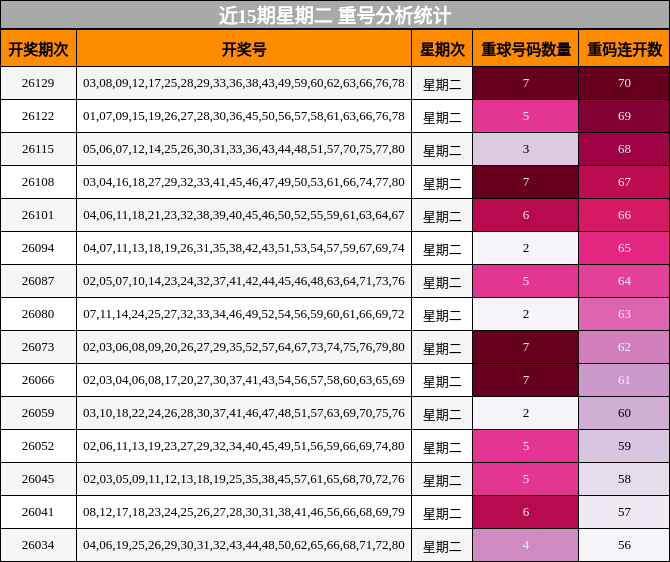Click the repeat count 6 for period 26101

pos(526,215)
